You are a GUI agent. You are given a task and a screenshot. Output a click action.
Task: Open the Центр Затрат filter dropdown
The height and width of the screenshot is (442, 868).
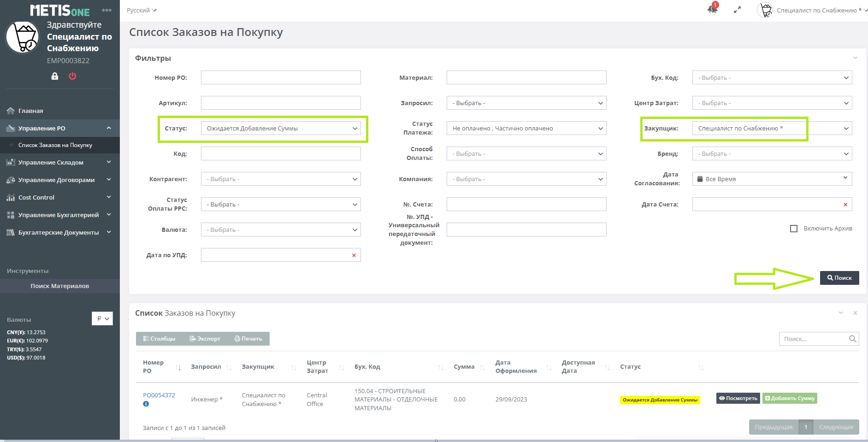click(772, 103)
